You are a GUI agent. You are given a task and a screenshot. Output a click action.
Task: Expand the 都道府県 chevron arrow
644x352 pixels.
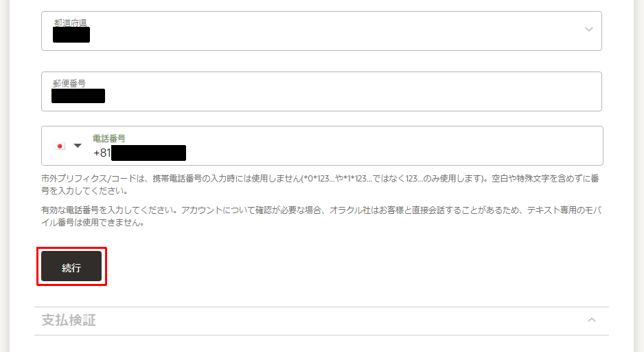click(589, 29)
